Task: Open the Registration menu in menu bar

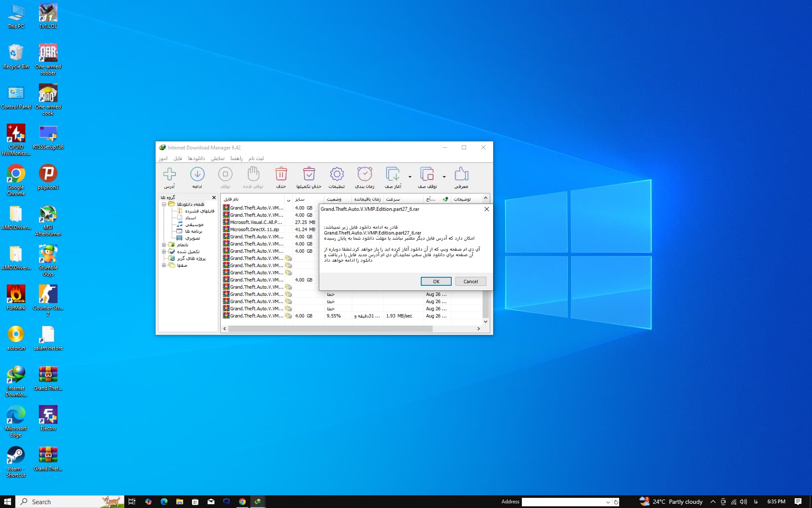Action: point(256,158)
